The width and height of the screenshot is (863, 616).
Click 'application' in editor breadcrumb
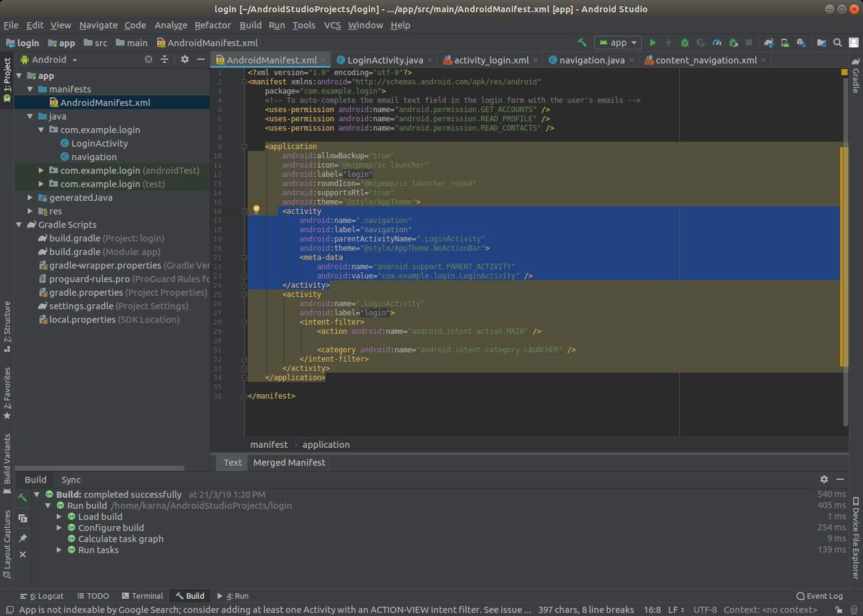[326, 445]
